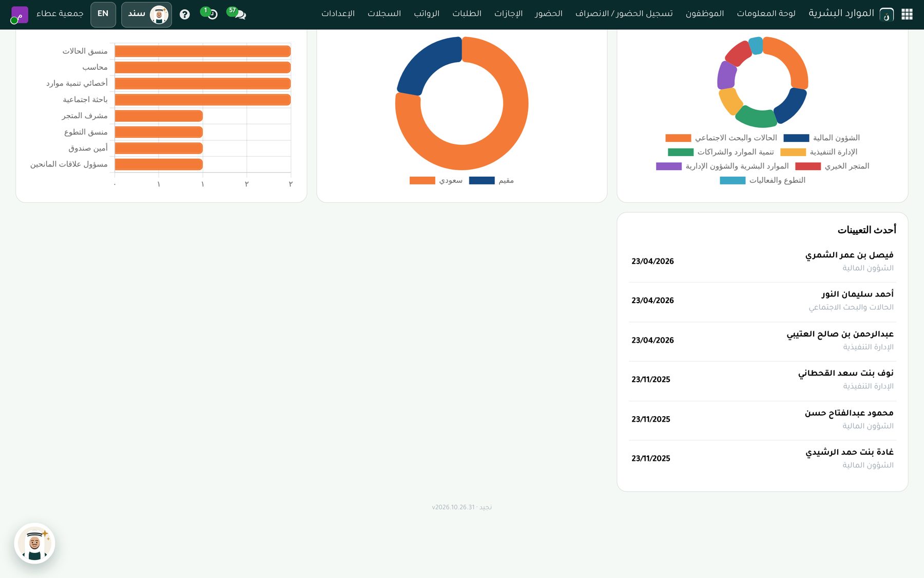Open the floating assistant avatar button
The width and height of the screenshot is (924, 578).
point(34,544)
